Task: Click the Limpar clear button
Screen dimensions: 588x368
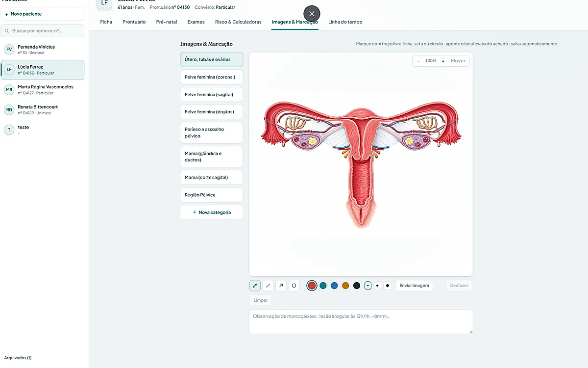Action: click(x=261, y=300)
